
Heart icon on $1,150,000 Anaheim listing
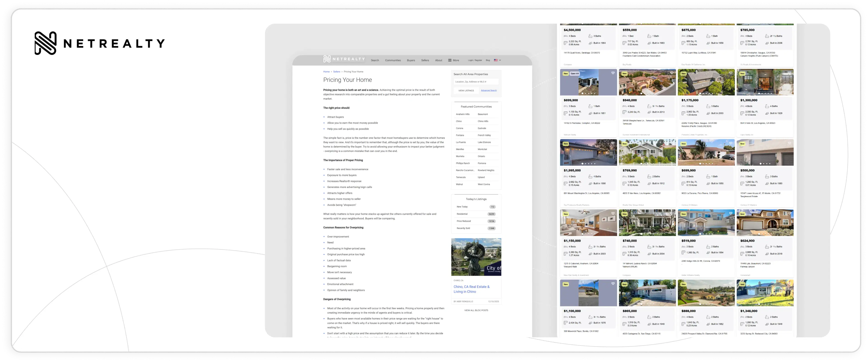point(613,213)
